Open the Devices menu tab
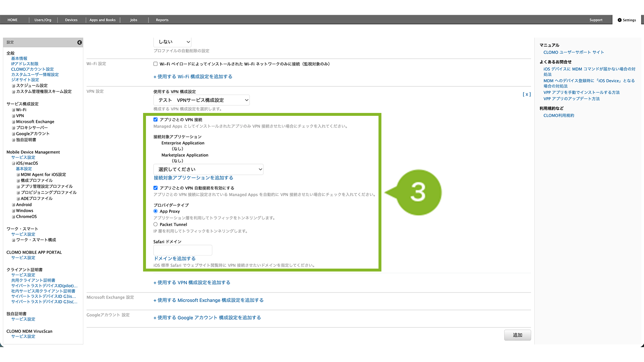The height and width of the screenshot is (362, 644). [x=71, y=20]
